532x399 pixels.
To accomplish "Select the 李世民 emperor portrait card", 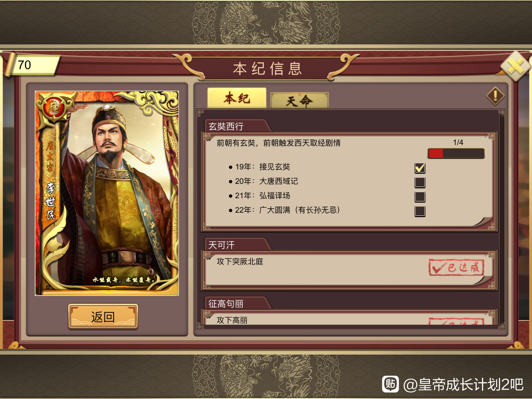I will pyautogui.click(x=107, y=193).
